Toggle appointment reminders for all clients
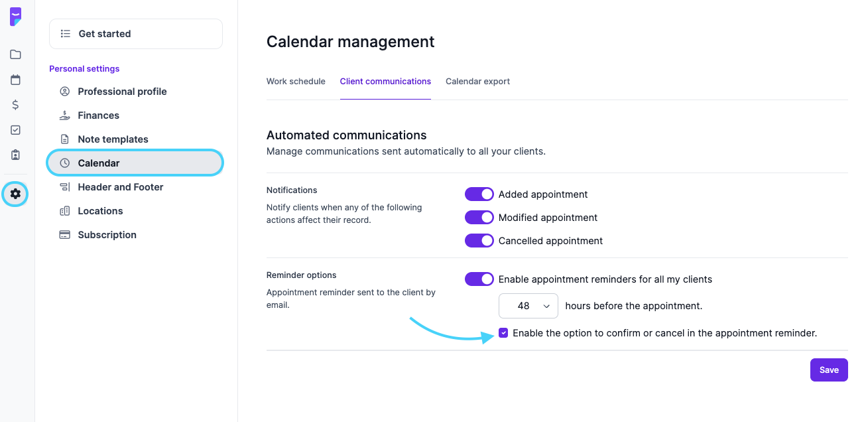 pos(479,279)
